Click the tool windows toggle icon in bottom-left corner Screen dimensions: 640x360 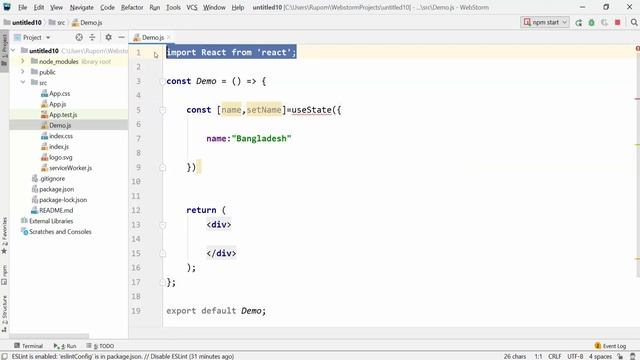(x=4, y=356)
